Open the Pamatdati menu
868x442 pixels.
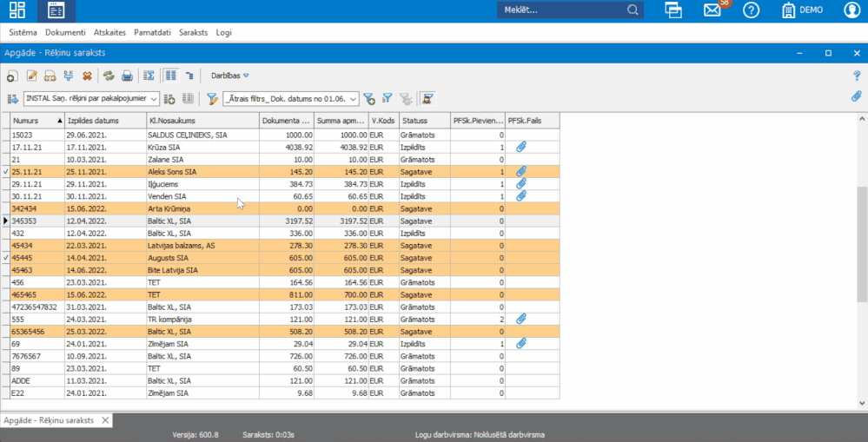(x=152, y=32)
